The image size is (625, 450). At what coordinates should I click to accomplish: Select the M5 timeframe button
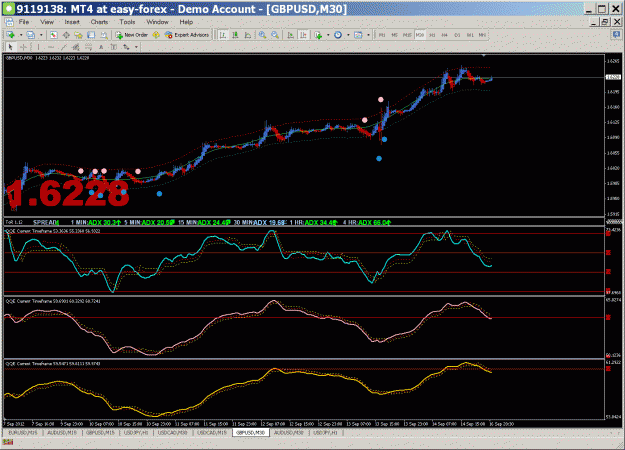coord(394,35)
